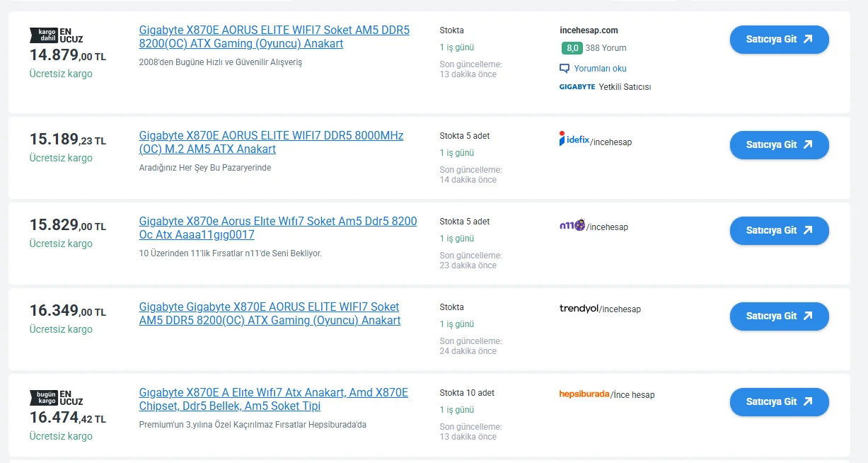The height and width of the screenshot is (463, 868).
Task: Open product title ending 'Aaaa11gıg0017'
Action: pyautogui.click(x=277, y=228)
